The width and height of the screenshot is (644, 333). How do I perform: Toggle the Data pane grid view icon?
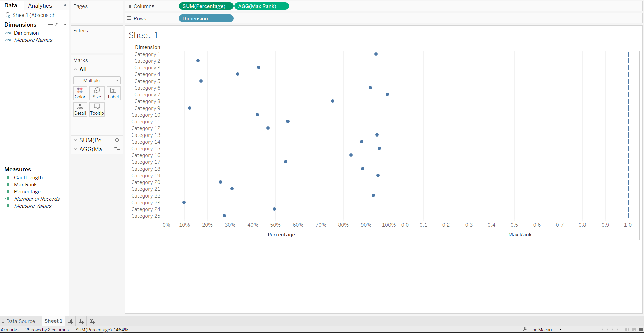point(50,24)
